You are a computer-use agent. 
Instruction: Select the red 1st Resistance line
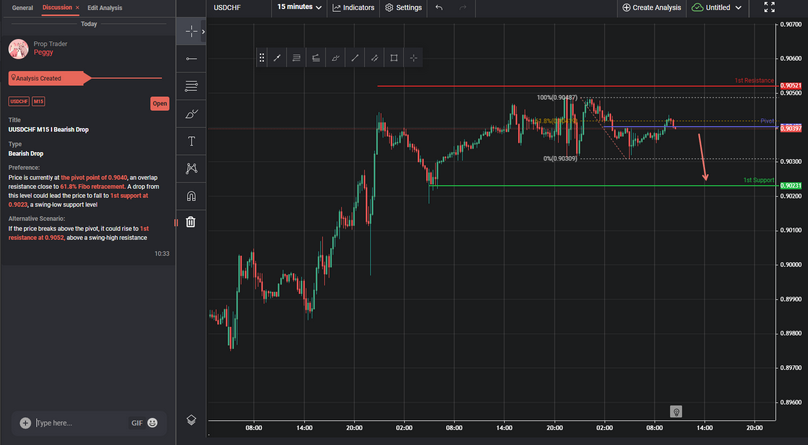(575, 86)
